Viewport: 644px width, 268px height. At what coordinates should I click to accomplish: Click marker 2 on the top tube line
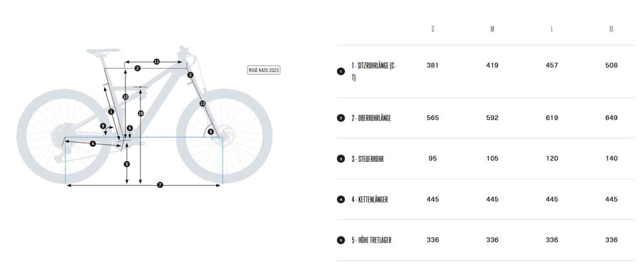pos(137,68)
